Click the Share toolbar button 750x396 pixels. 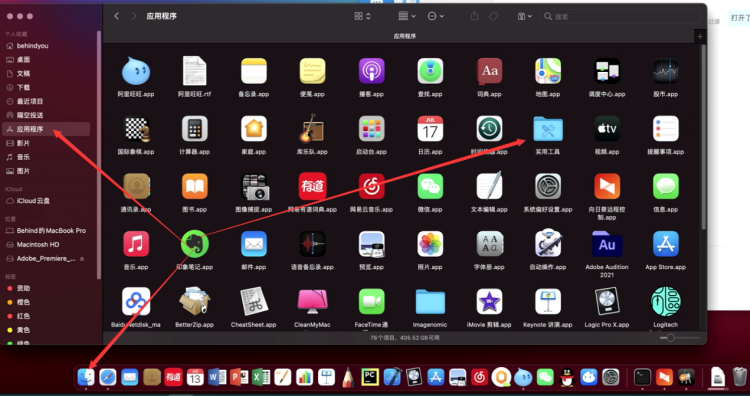tap(474, 16)
